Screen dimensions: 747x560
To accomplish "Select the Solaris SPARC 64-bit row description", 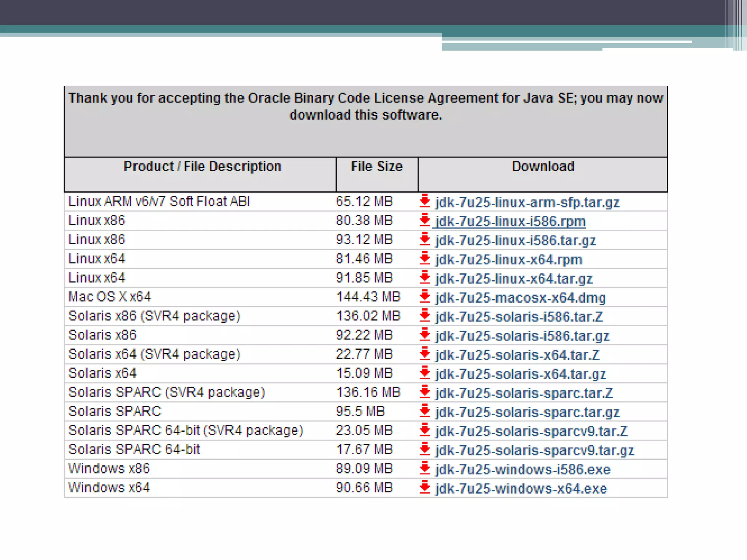I will 134,450.
